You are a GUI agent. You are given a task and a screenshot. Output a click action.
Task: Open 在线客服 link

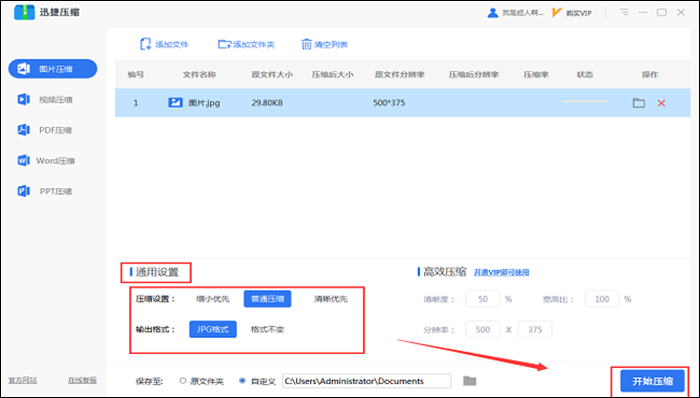coord(82,380)
